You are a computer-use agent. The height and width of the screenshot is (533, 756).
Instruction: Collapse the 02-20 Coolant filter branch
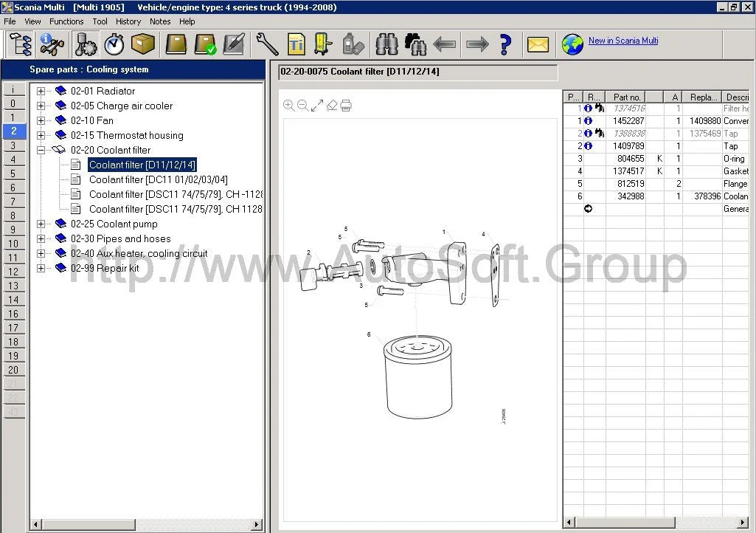click(41, 150)
